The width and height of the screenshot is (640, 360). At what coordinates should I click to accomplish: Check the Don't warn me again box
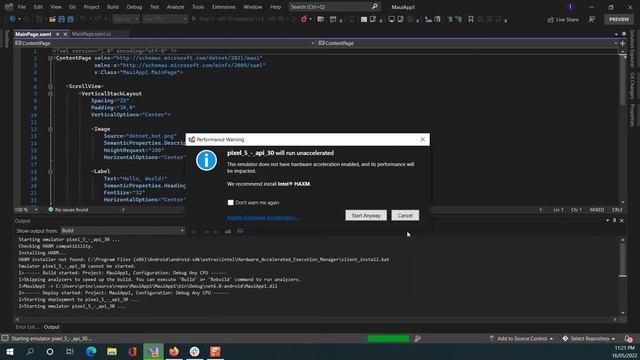pos(231,202)
